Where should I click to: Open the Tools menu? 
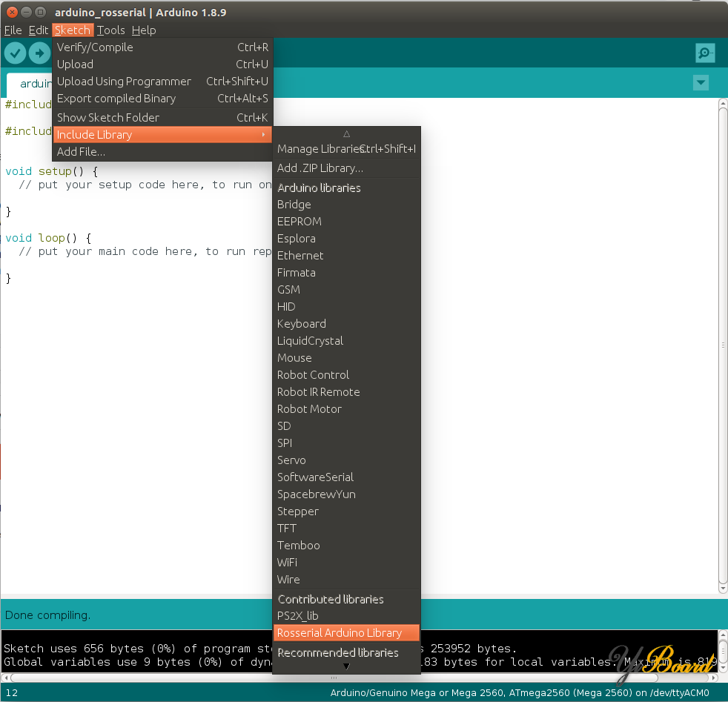tap(110, 30)
